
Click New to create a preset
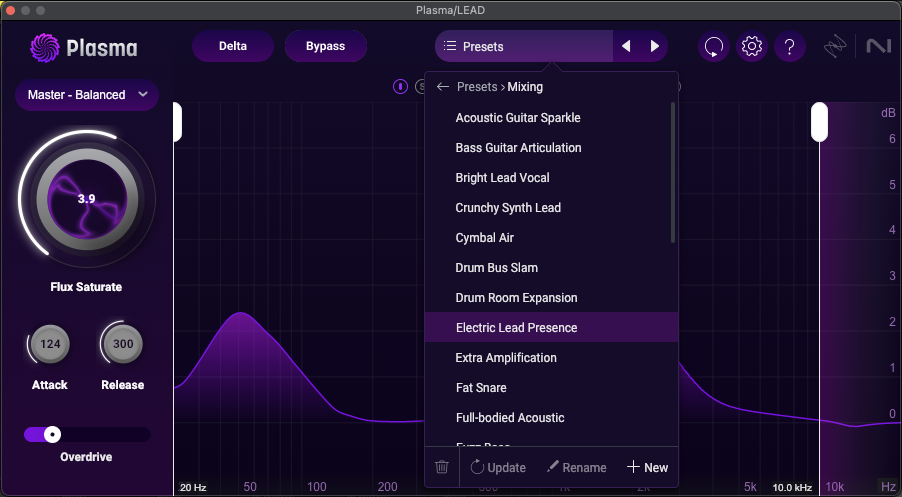(x=647, y=467)
